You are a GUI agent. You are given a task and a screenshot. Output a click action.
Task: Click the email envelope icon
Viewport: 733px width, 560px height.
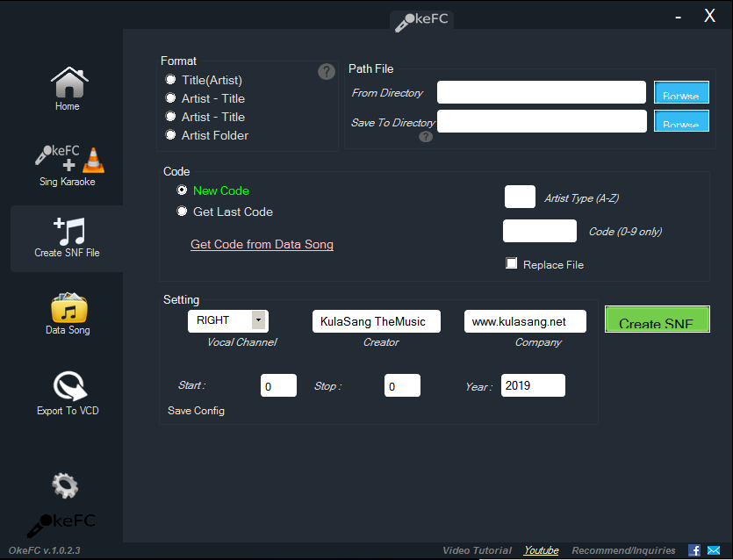(x=714, y=550)
